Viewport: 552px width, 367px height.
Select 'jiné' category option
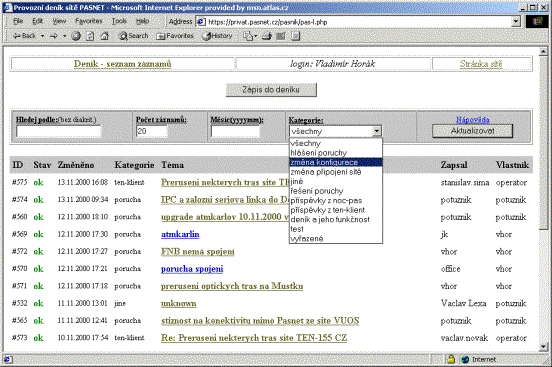pyautogui.click(x=335, y=181)
